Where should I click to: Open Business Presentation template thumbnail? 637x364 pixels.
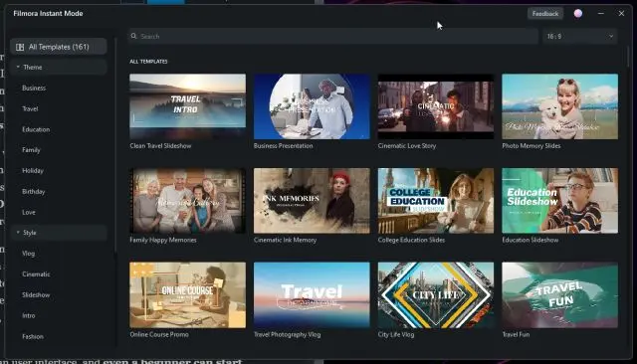[x=312, y=106]
